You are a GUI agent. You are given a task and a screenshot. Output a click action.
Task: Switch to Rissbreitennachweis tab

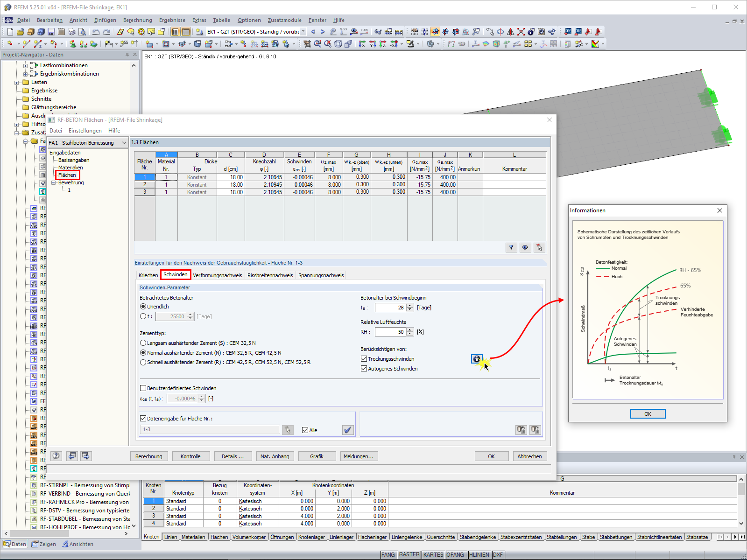point(270,275)
